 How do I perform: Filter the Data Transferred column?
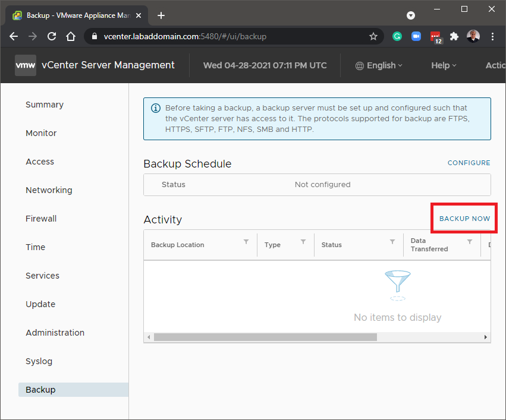[x=470, y=242]
